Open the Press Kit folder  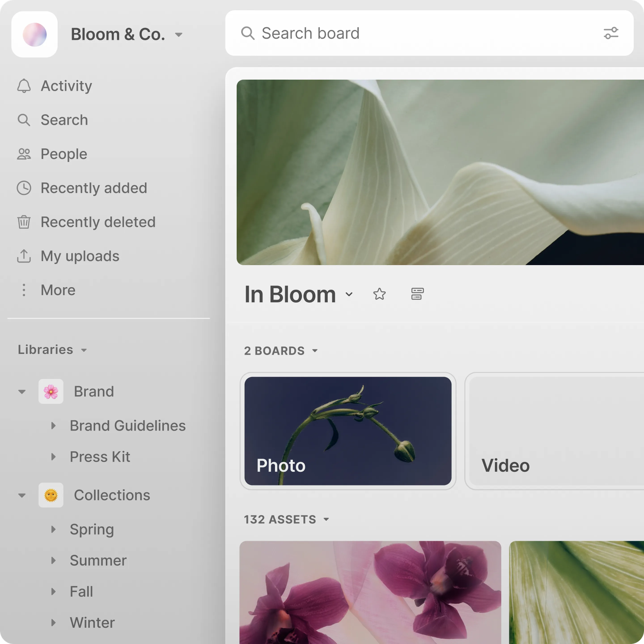100,457
